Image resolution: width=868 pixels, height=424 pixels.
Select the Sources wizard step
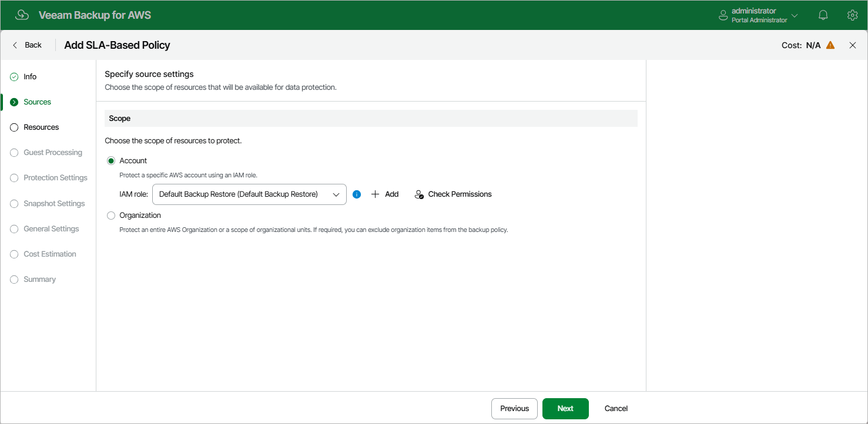pyautogui.click(x=37, y=102)
